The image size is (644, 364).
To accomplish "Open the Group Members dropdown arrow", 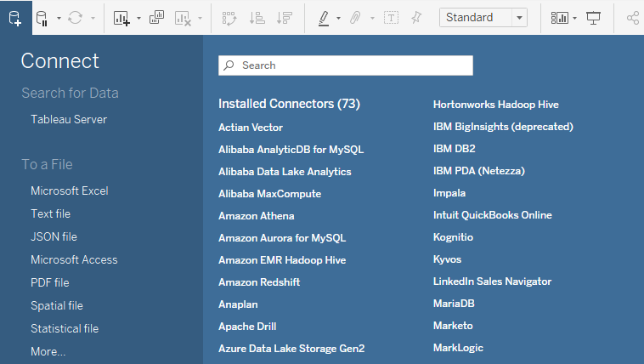I will pos(372,18).
